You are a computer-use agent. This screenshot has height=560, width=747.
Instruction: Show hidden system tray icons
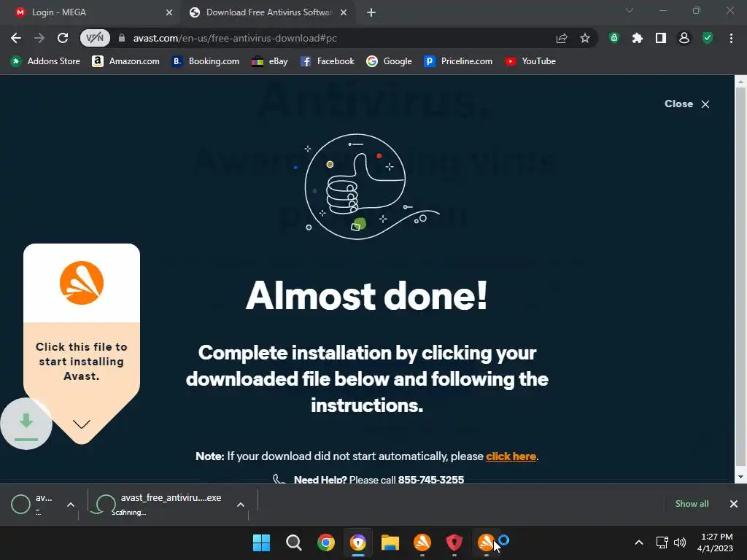639,542
